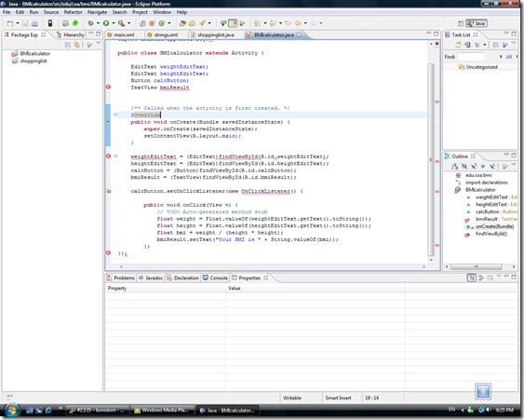Select the Uncategorized task category

[478, 67]
